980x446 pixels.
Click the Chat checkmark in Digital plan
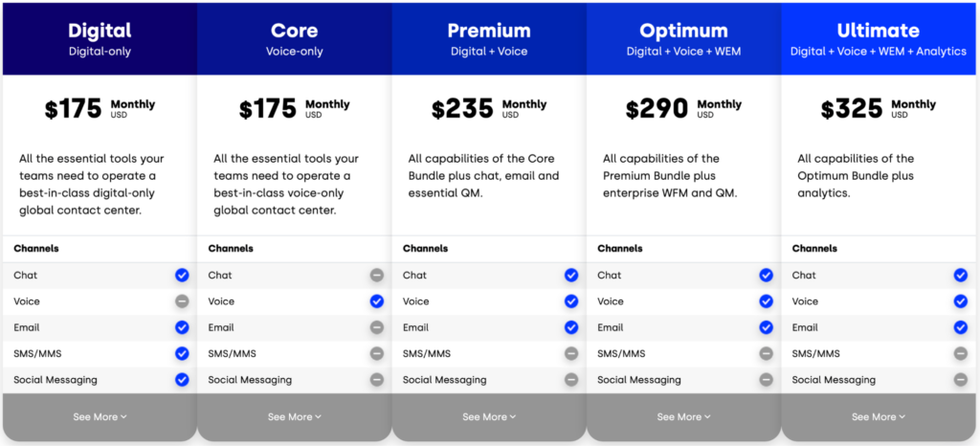tap(182, 276)
